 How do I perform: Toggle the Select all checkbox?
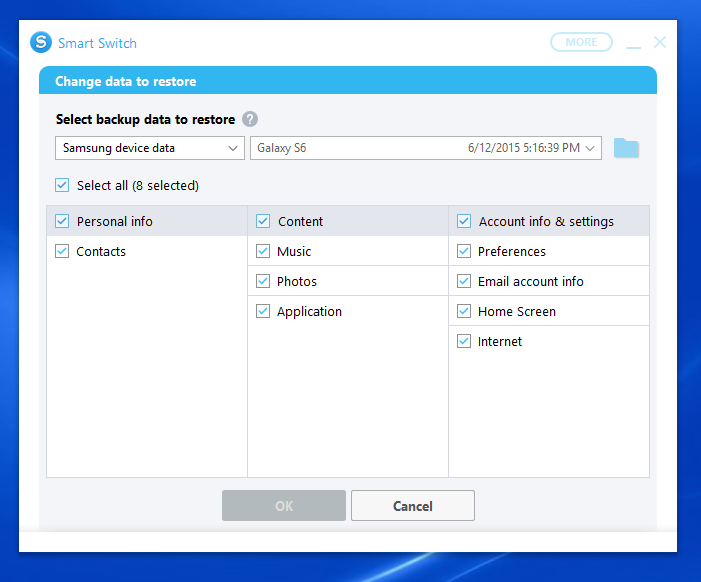coord(62,185)
